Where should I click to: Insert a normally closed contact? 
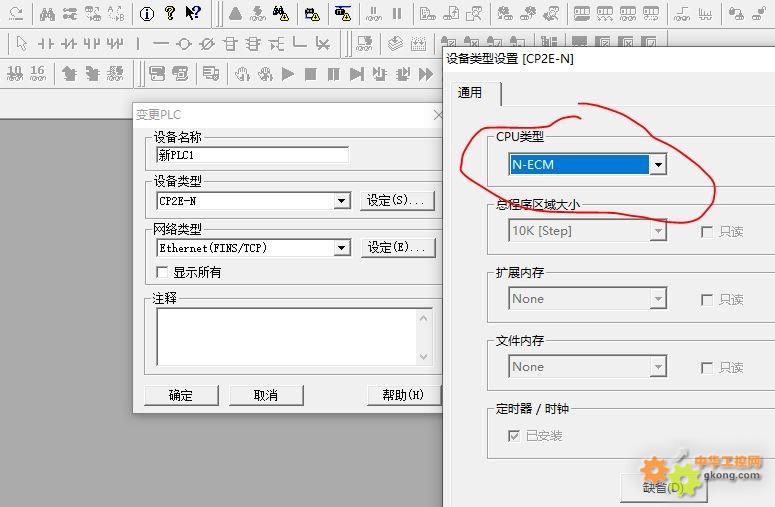coord(69,44)
